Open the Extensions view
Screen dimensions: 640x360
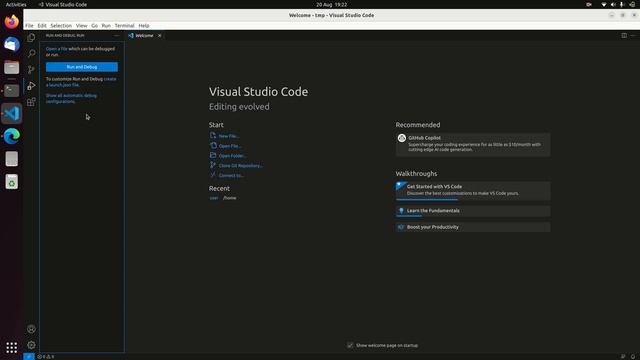tap(31, 102)
